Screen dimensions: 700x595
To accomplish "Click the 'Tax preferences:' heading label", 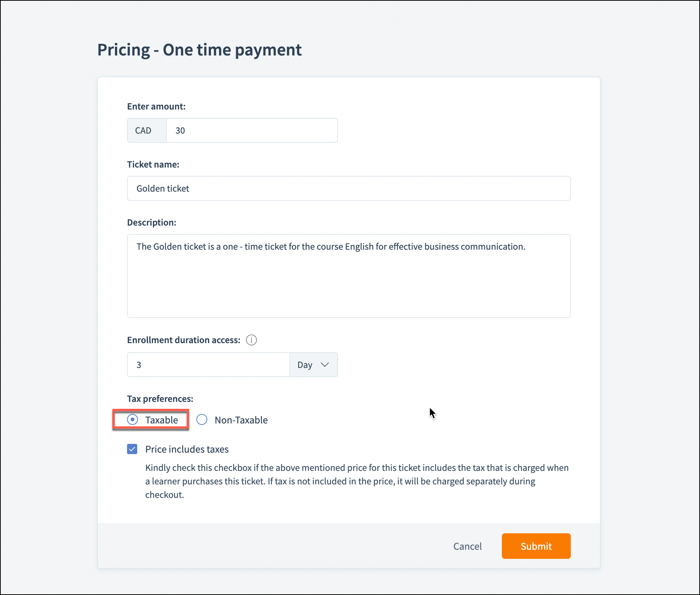I will 160,399.
